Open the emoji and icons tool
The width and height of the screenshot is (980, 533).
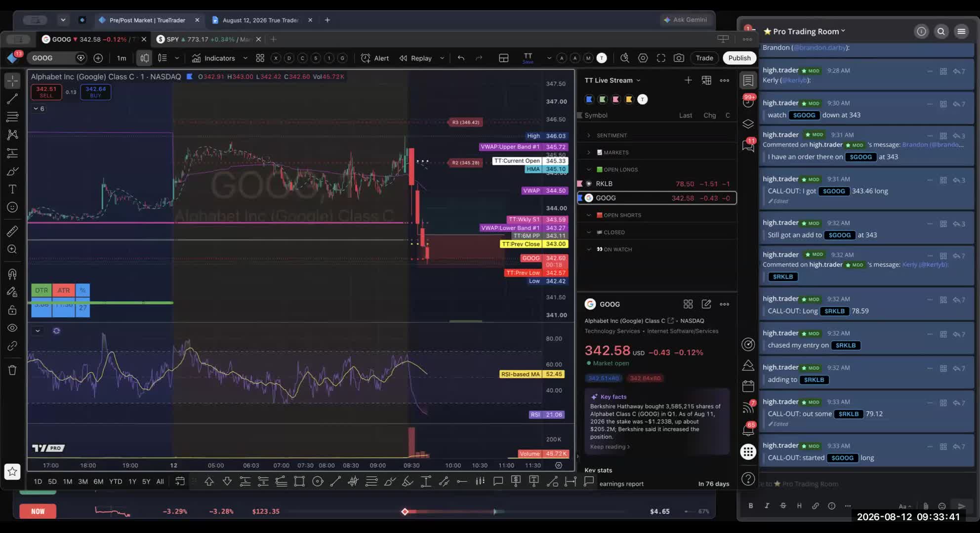coord(12,207)
